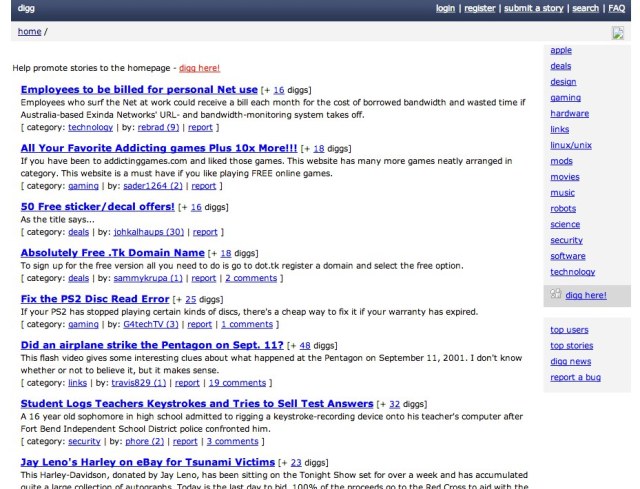The image size is (640, 489).
Task: Report the Pentagon story by travis829
Action: [x=187, y=383]
